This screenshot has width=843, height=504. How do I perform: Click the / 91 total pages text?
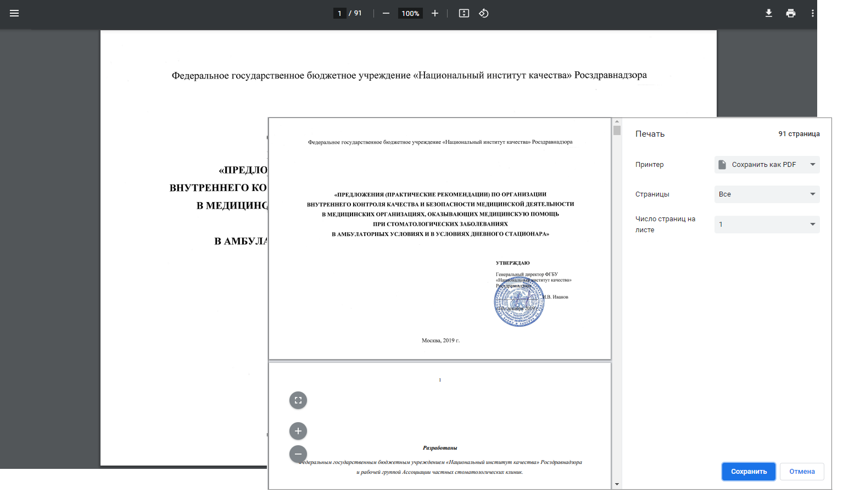pyautogui.click(x=355, y=13)
